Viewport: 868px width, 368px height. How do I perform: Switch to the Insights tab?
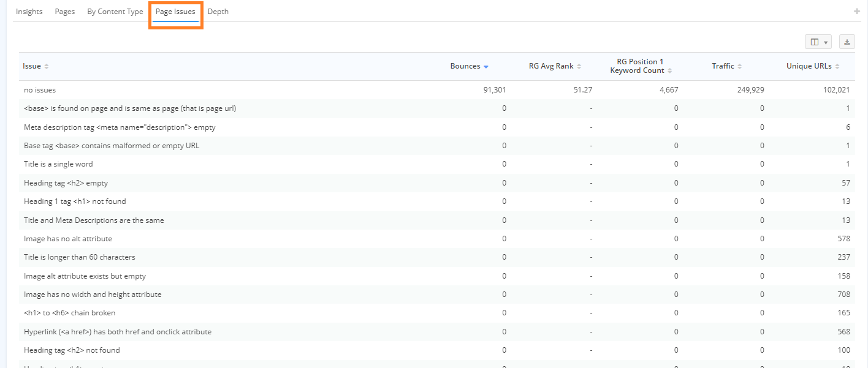(x=29, y=12)
